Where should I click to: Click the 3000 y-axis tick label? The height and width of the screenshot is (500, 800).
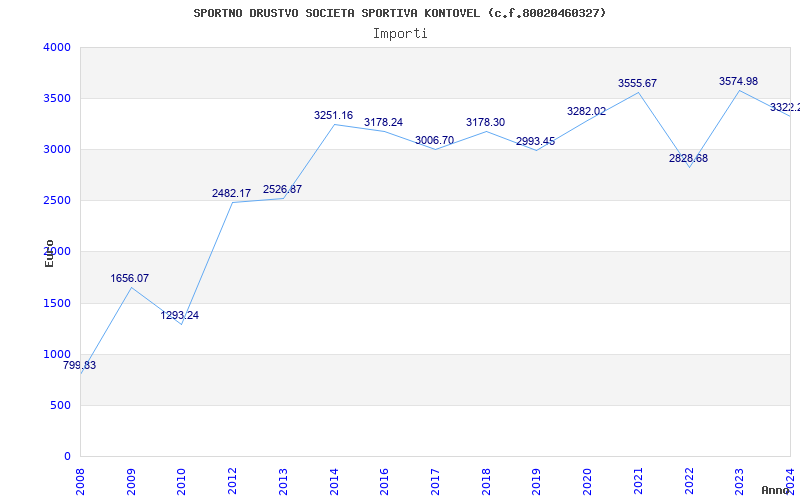pyautogui.click(x=57, y=149)
